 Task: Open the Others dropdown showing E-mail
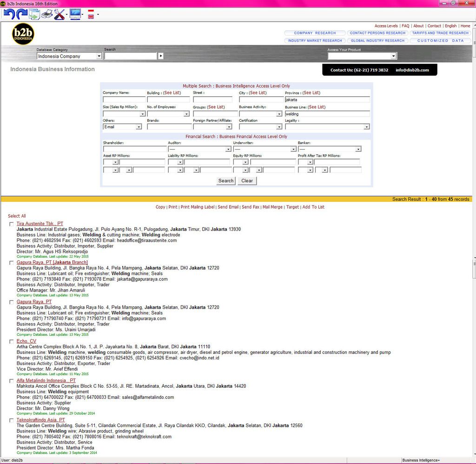point(122,127)
